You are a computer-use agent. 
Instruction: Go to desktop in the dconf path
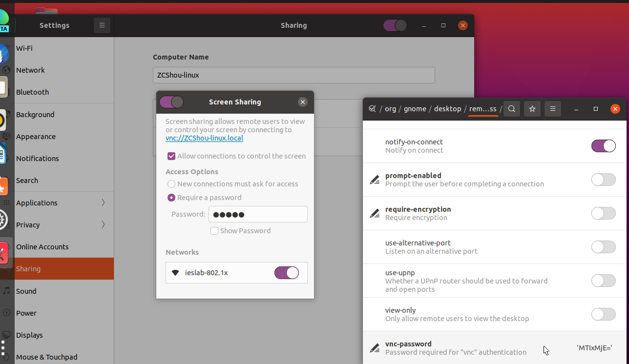pyautogui.click(x=447, y=109)
